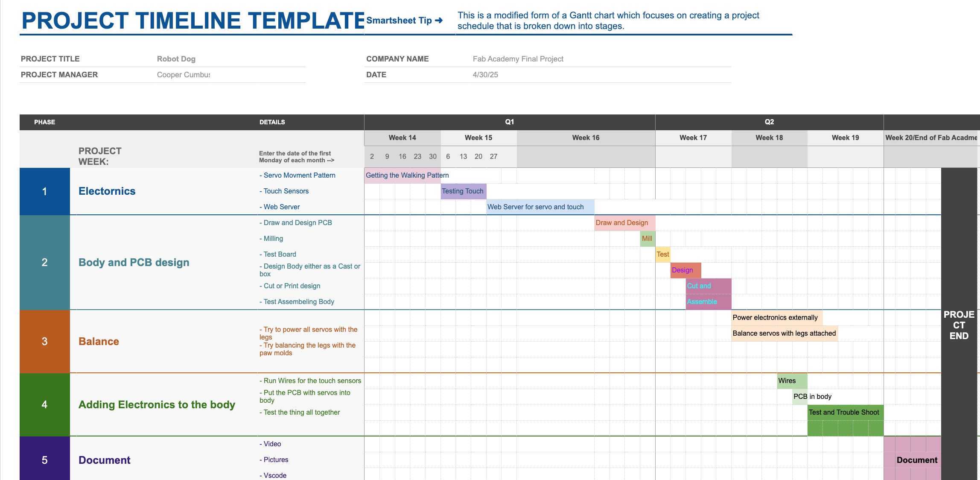Select the orange phase 3 number block

tap(44, 341)
